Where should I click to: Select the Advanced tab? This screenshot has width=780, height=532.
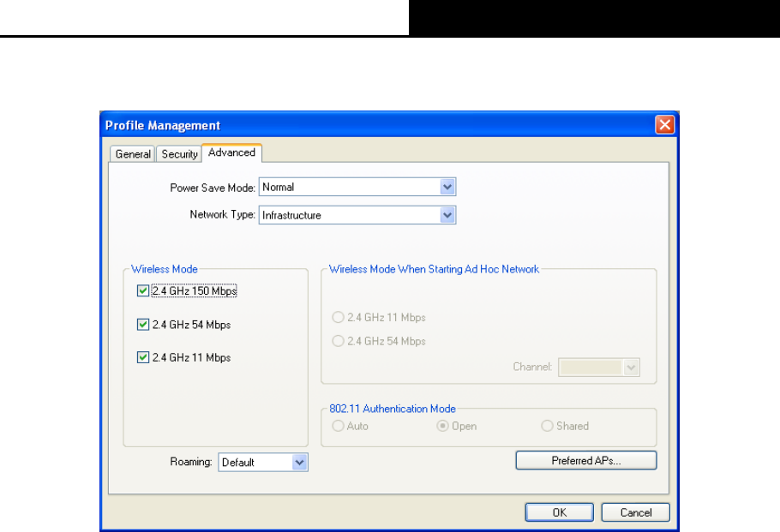coord(231,152)
